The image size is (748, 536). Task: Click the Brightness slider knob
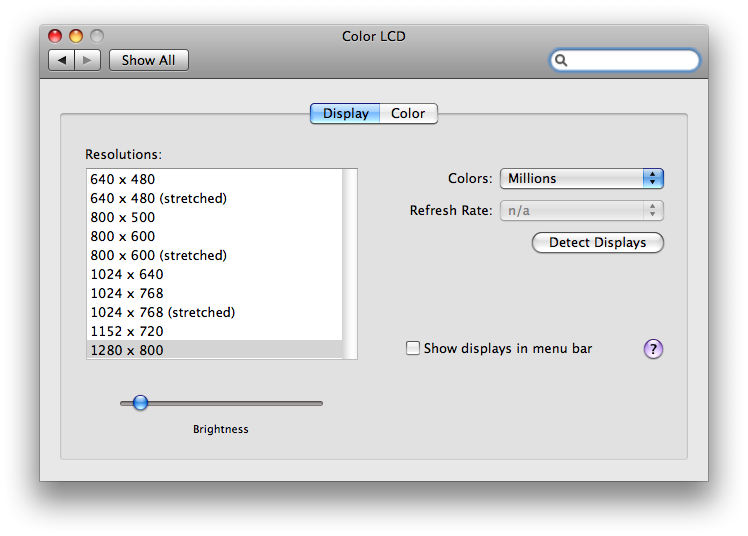click(140, 402)
